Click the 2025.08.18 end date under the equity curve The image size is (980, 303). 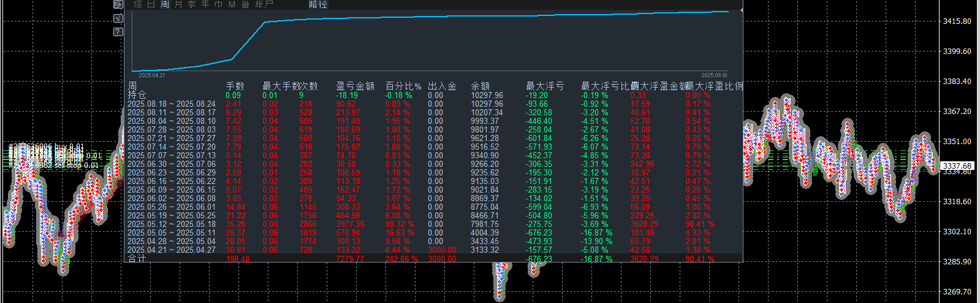pos(714,75)
